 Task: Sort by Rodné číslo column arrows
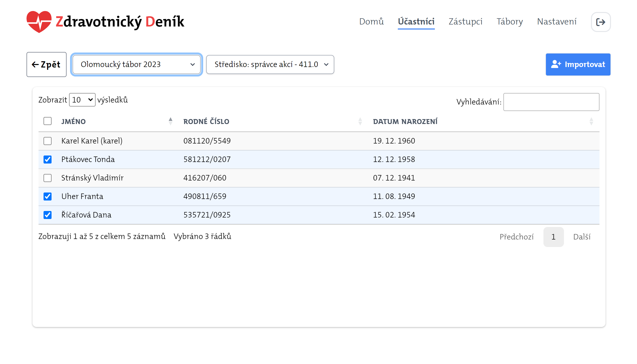tap(360, 121)
